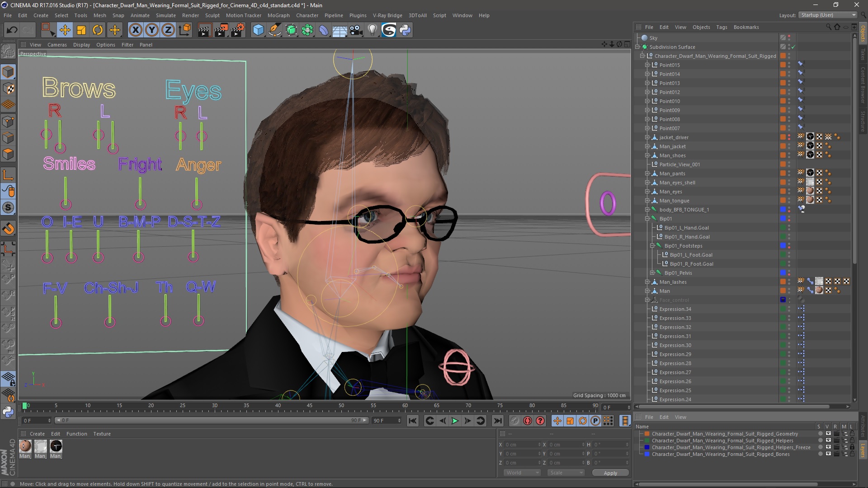The height and width of the screenshot is (488, 868).
Task: Collapse the Bip01_Footsteps branch
Action: pos(652,246)
